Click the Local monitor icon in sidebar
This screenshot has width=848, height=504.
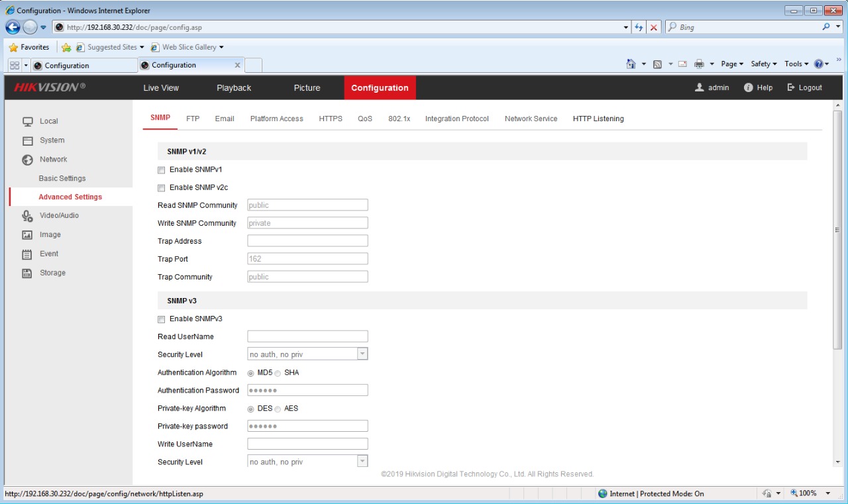tap(28, 122)
